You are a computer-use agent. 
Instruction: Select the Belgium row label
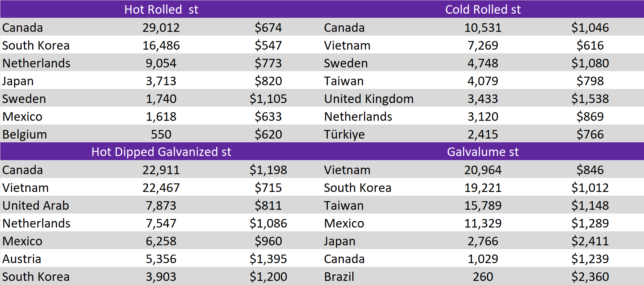[x=25, y=134]
